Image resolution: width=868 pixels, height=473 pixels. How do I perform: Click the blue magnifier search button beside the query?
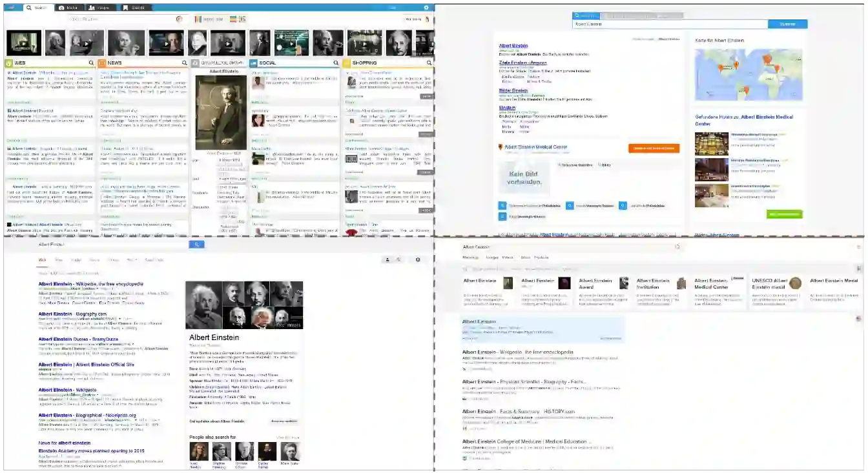(196, 245)
